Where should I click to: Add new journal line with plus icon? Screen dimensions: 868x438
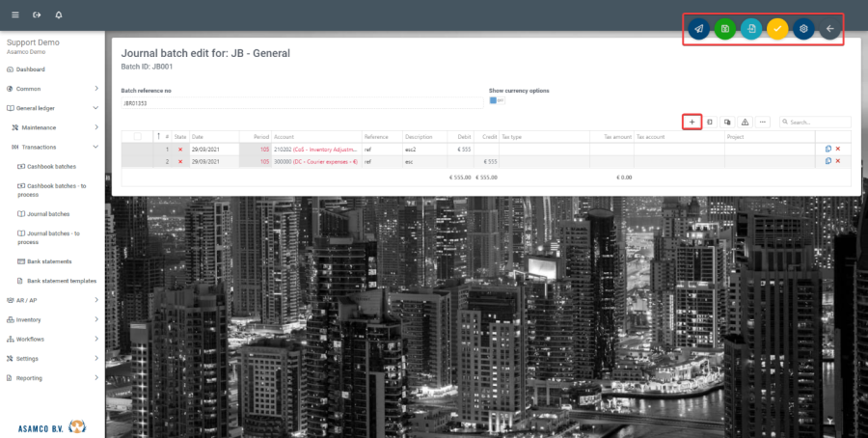(x=692, y=123)
